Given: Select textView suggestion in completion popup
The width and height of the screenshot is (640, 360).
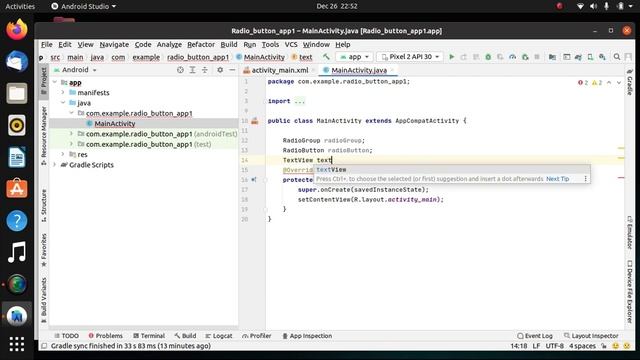Looking at the screenshot, I should pos(452,169).
